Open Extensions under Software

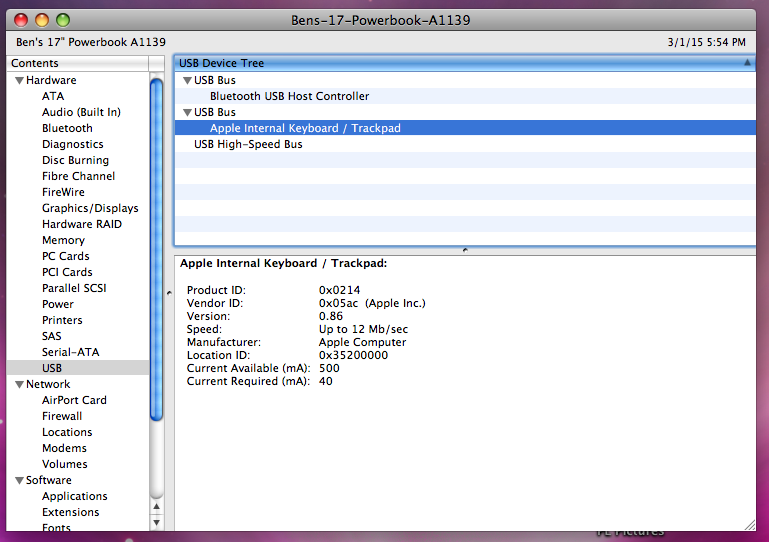pos(71,512)
